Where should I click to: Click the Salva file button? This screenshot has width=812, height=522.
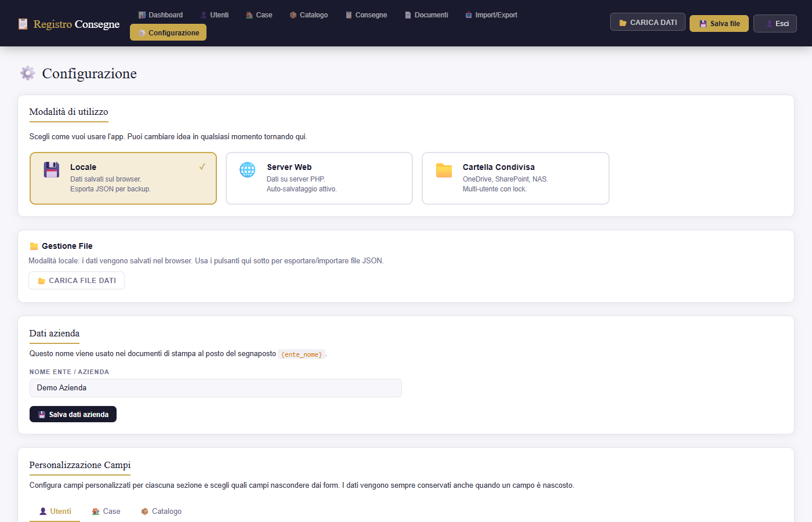(719, 24)
